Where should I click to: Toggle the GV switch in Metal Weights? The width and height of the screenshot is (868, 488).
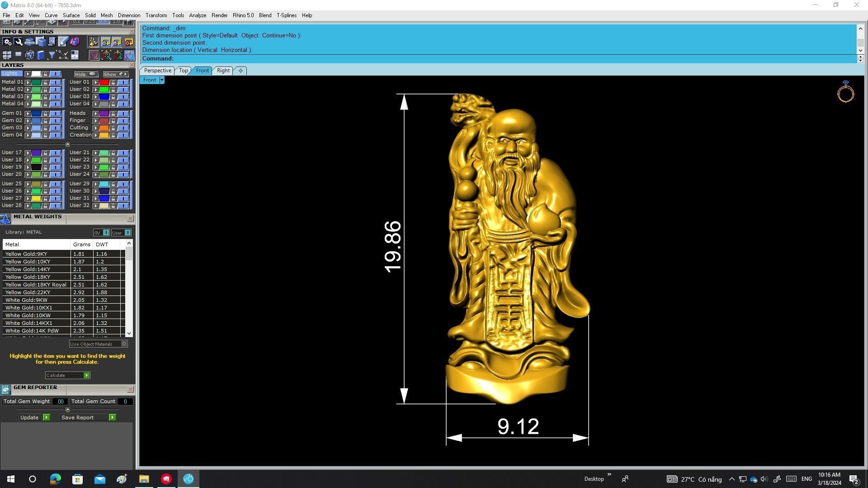click(x=106, y=233)
